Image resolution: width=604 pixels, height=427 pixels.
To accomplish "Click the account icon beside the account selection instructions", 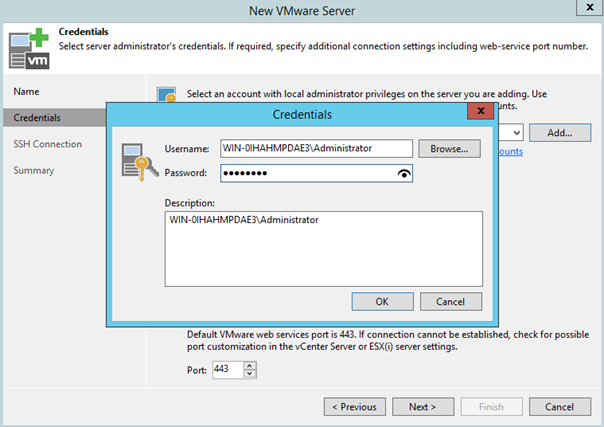I will coord(166,94).
